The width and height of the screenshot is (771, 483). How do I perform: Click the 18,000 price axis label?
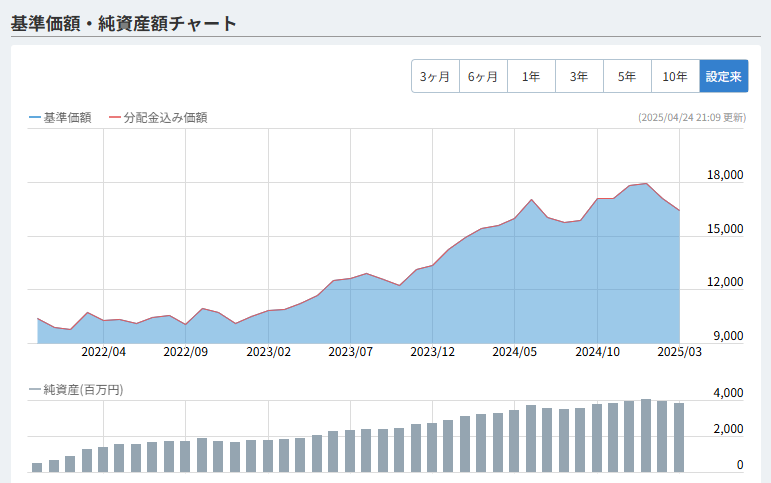click(725, 175)
